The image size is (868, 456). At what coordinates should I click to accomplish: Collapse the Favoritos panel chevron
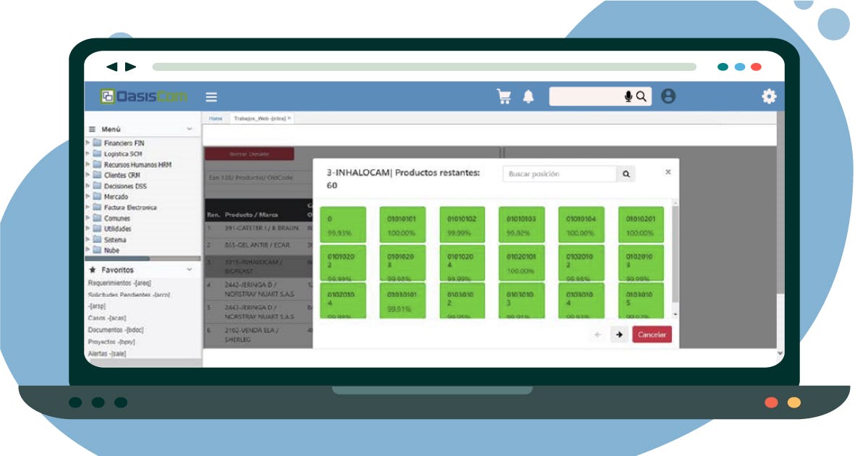tap(190, 269)
